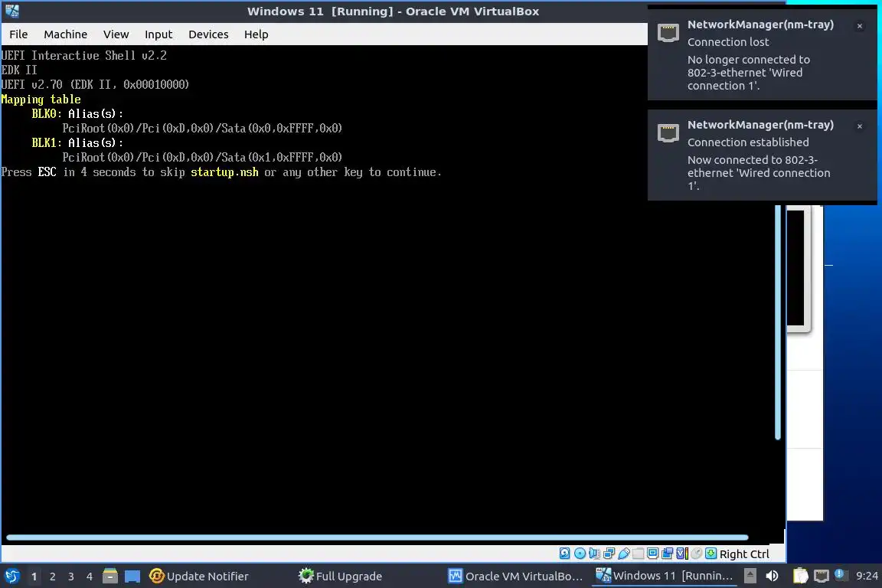Switch to workspace 2
Viewport: 882px width, 588px height.
[52, 577]
